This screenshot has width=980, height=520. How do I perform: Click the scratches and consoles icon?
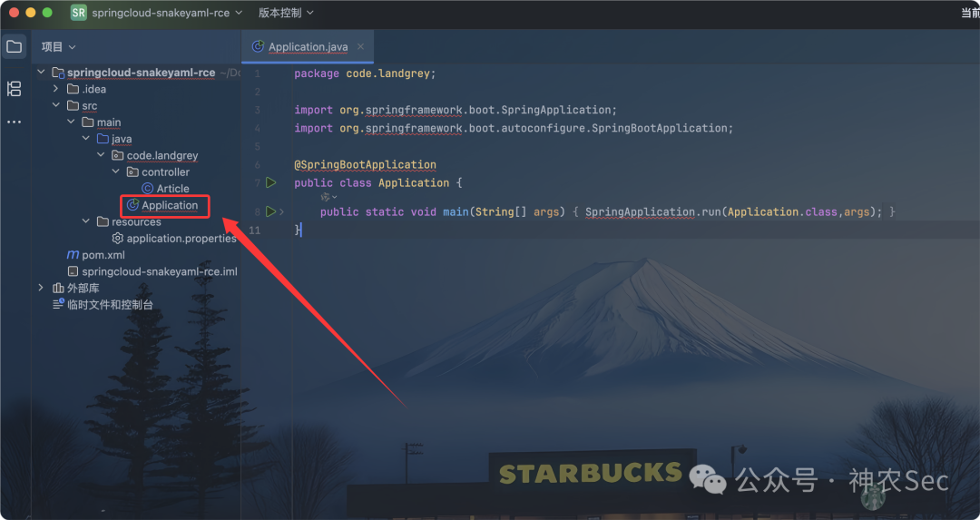coord(58,304)
